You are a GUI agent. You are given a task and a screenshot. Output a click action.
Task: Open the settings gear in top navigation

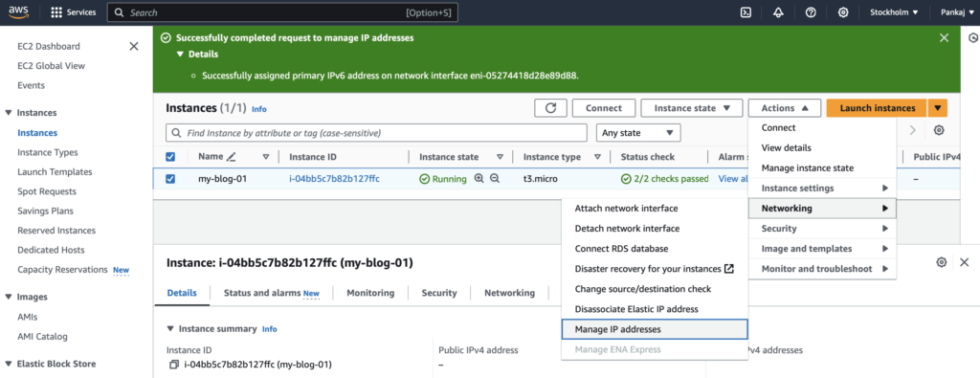pos(843,12)
